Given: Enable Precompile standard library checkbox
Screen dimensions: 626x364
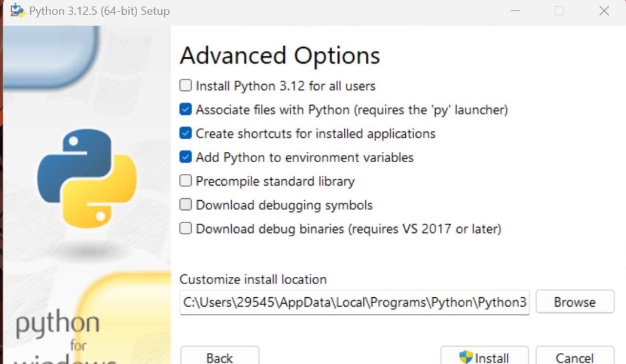Looking at the screenshot, I should (186, 181).
